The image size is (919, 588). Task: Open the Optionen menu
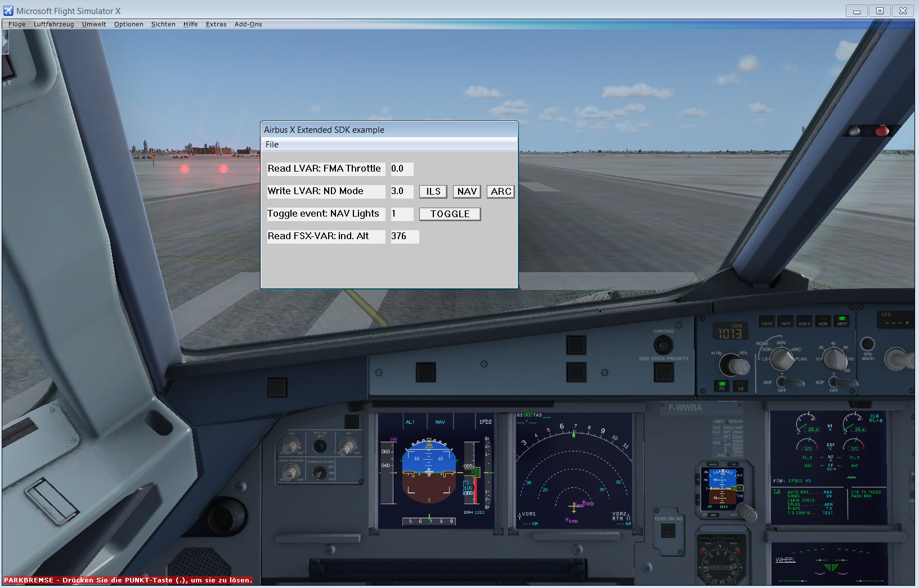coord(128,24)
